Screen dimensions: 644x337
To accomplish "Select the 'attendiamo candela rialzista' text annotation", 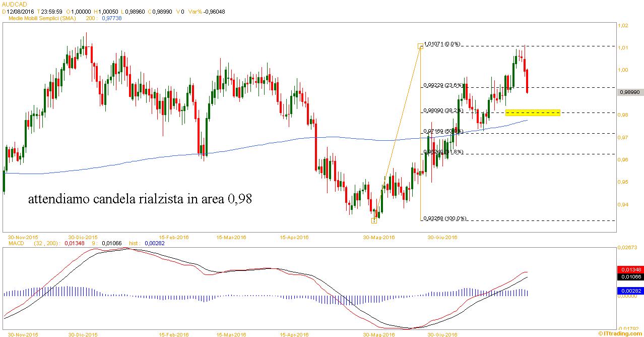I will pos(140,199).
